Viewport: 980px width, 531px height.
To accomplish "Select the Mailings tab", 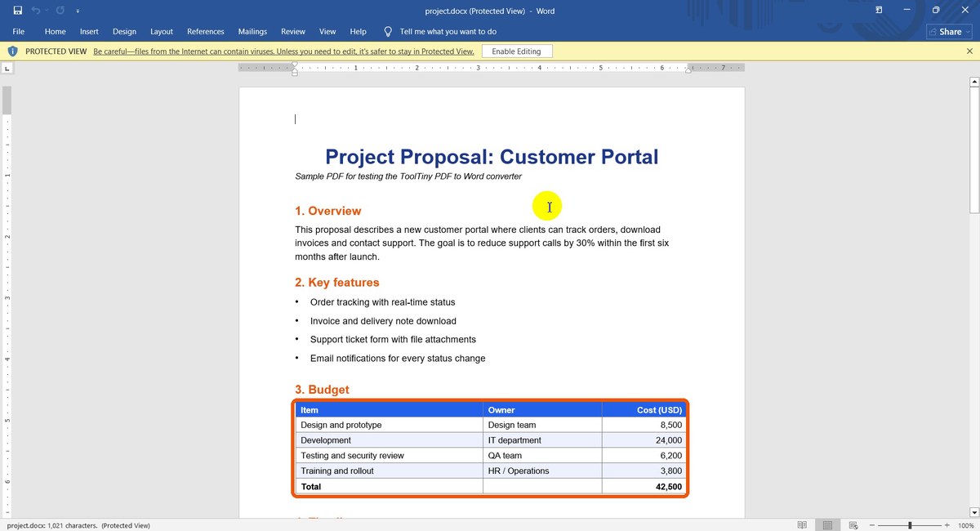I will (x=252, y=32).
